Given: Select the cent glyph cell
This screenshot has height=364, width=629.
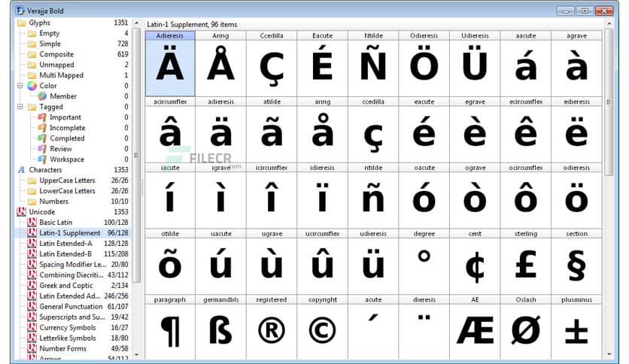Looking at the screenshot, I should pyautogui.click(x=475, y=262).
